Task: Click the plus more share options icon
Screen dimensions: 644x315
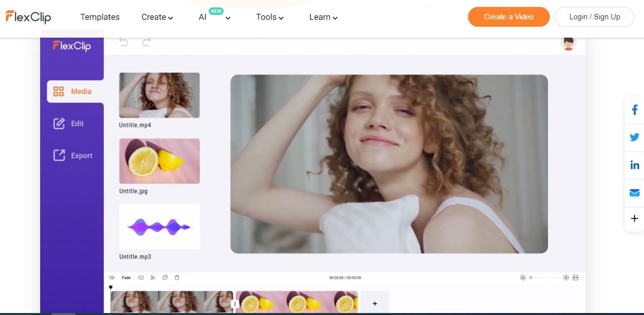Action: (635, 218)
